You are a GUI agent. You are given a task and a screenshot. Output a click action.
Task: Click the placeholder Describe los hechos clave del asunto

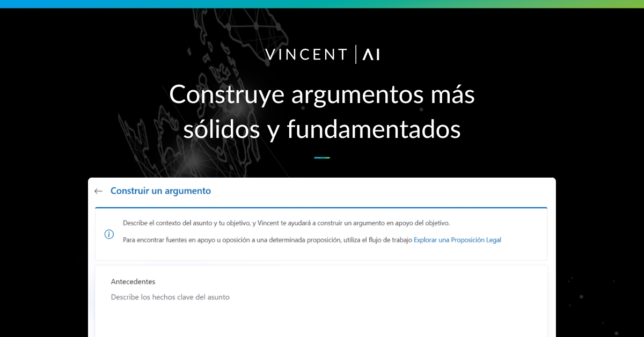point(170,297)
